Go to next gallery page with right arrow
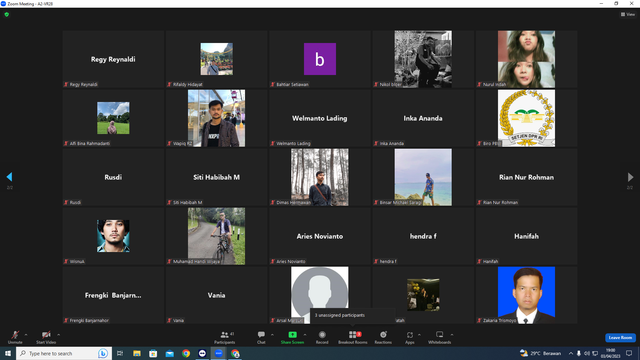The image size is (640, 360). click(630, 177)
